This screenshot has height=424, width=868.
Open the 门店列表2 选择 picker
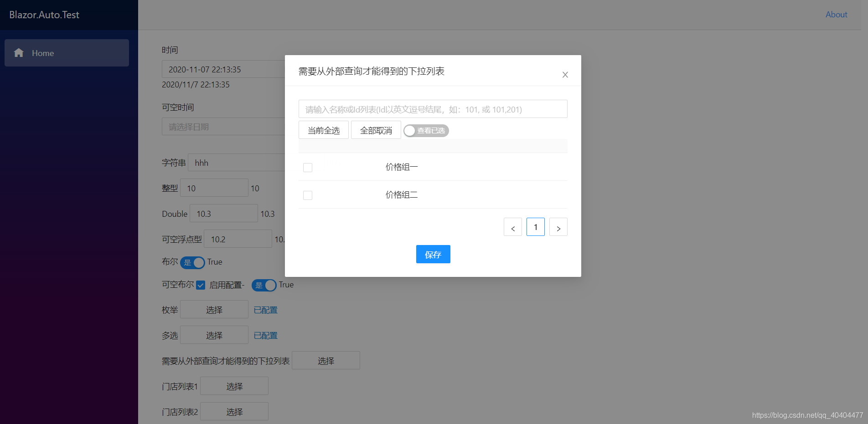coord(234,411)
